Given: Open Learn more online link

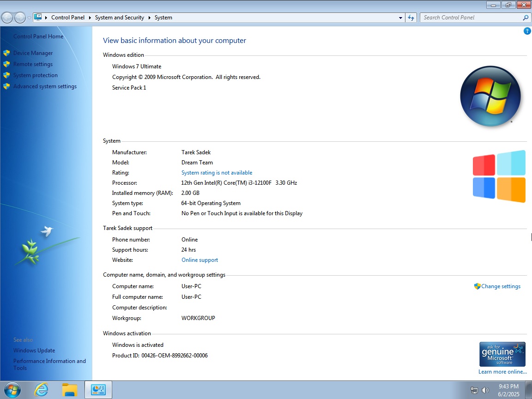Looking at the screenshot, I should [x=502, y=371].
